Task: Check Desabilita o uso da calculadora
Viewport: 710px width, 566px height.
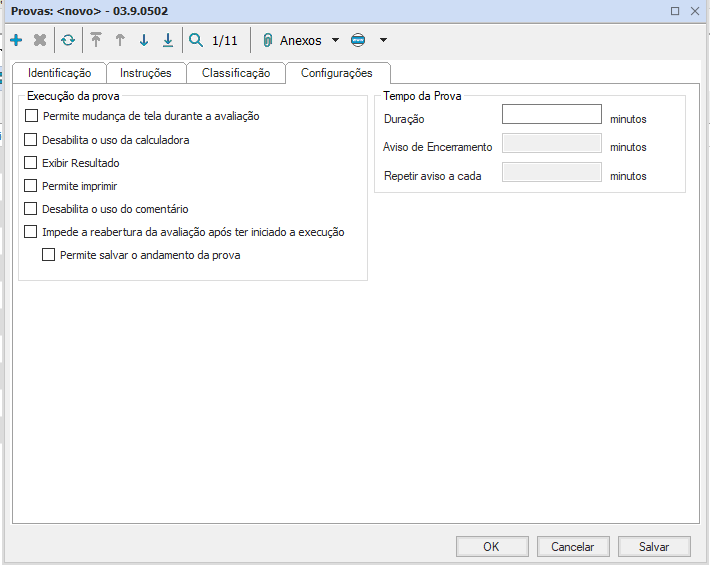Action: tap(31, 140)
